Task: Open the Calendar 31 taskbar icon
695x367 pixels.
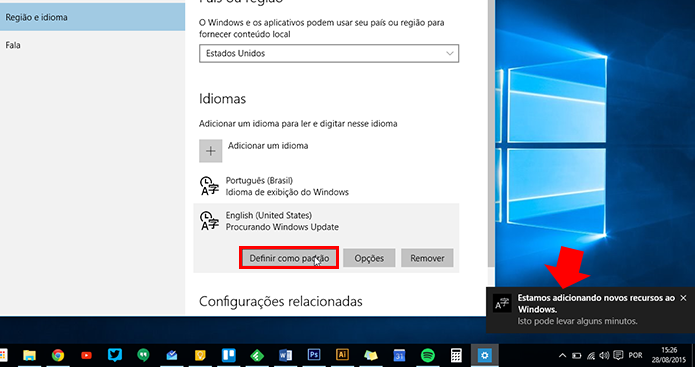Action: pos(399,355)
